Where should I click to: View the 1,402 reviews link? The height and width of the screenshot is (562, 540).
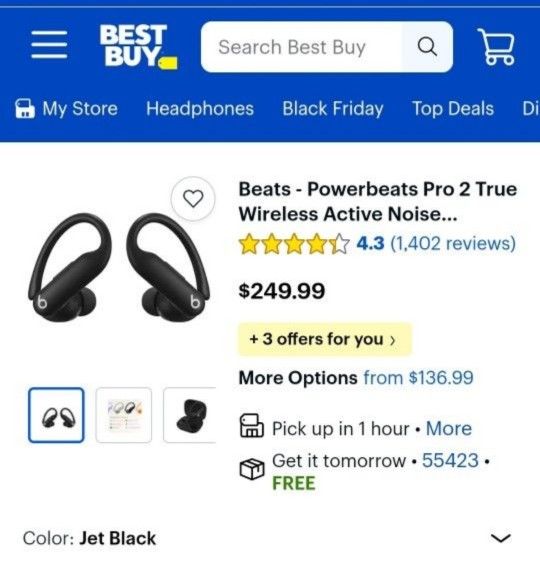pyautogui.click(x=453, y=243)
